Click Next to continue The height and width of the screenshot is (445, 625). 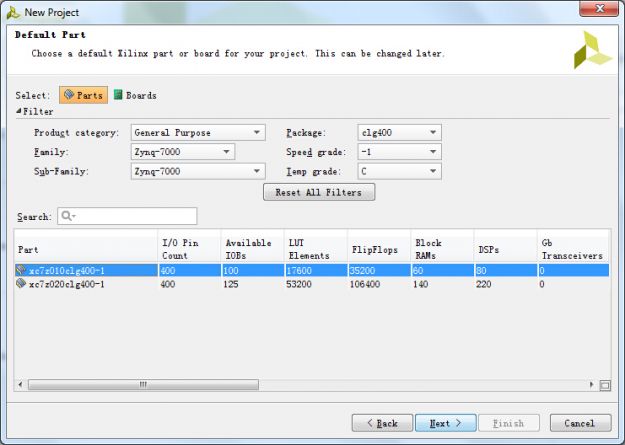click(x=446, y=423)
